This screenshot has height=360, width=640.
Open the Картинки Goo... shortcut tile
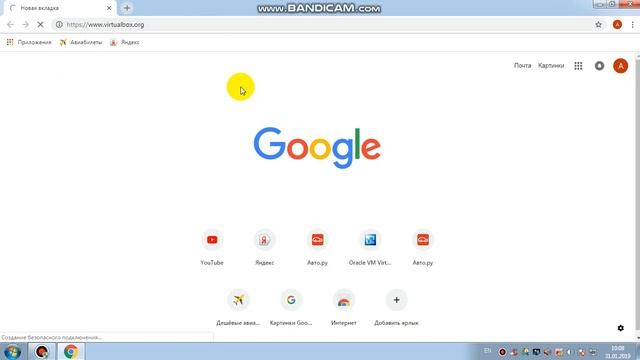click(x=291, y=308)
